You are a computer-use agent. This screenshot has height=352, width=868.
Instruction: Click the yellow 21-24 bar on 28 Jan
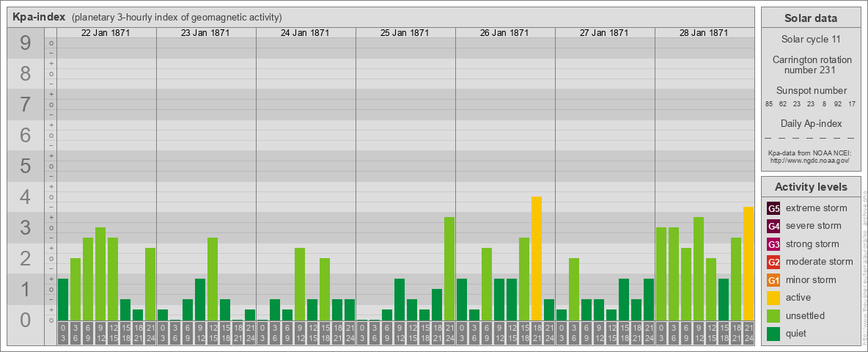click(749, 263)
